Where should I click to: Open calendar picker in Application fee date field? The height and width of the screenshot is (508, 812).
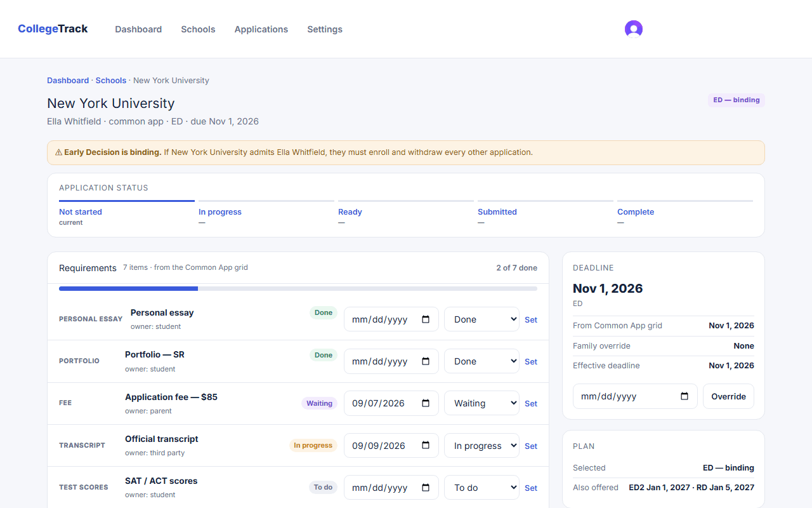(426, 403)
